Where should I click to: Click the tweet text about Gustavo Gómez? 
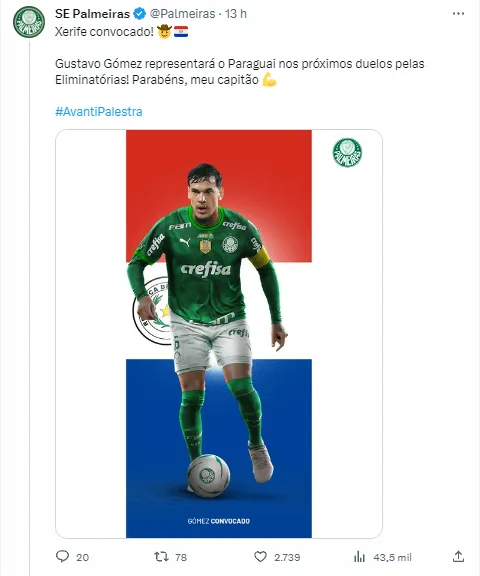240,72
